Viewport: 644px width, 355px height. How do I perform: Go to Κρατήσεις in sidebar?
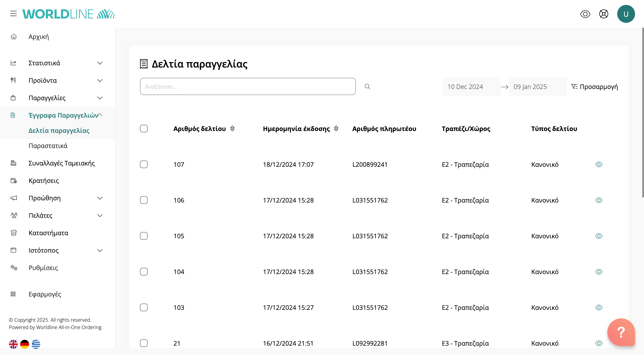click(x=44, y=180)
